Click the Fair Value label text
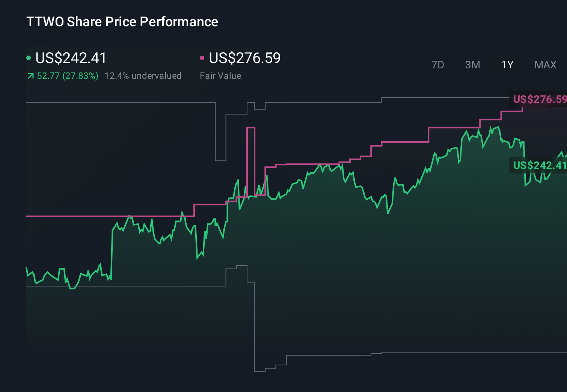Screen dimensions: 567x392 click(x=221, y=75)
